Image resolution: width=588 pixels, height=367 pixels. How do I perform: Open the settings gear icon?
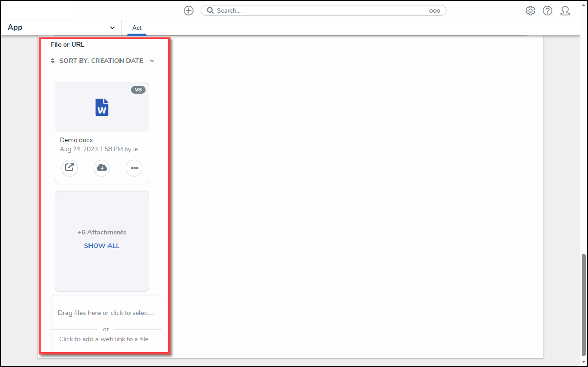pos(530,11)
